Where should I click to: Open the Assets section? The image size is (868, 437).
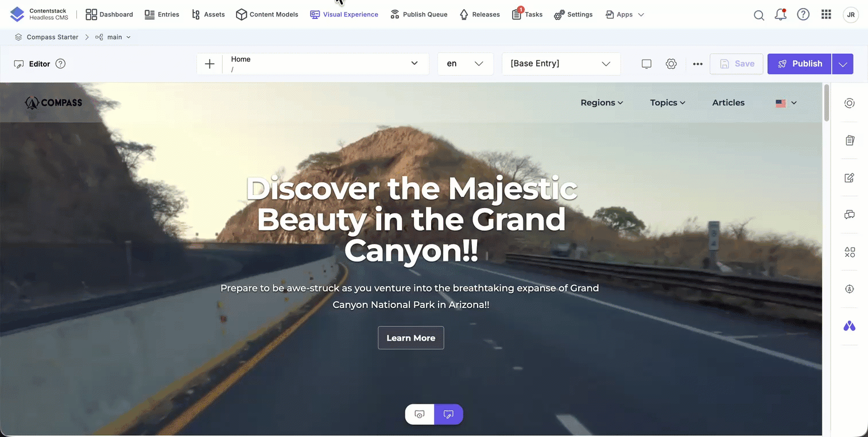pyautogui.click(x=208, y=14)
